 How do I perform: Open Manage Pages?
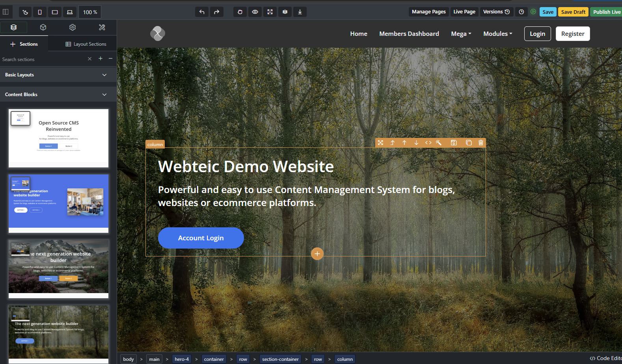[x=429, y=12]
